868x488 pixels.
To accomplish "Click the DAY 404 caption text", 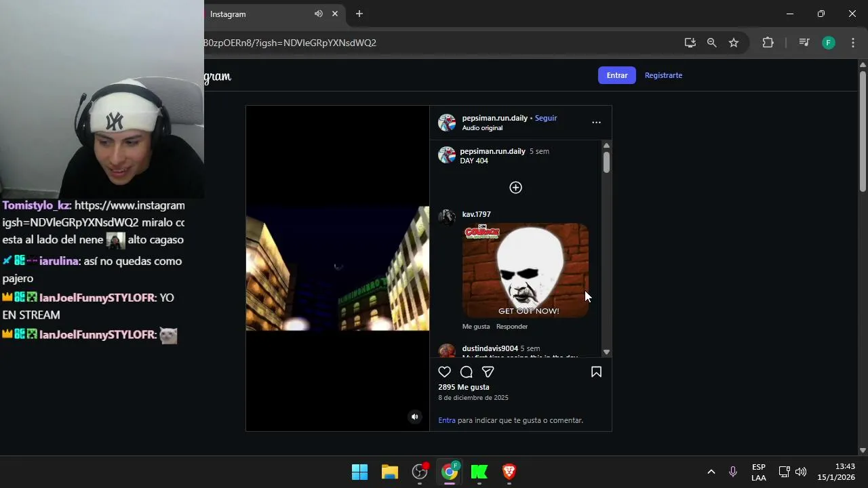I will pyautogui.click(x=474, y=161).
